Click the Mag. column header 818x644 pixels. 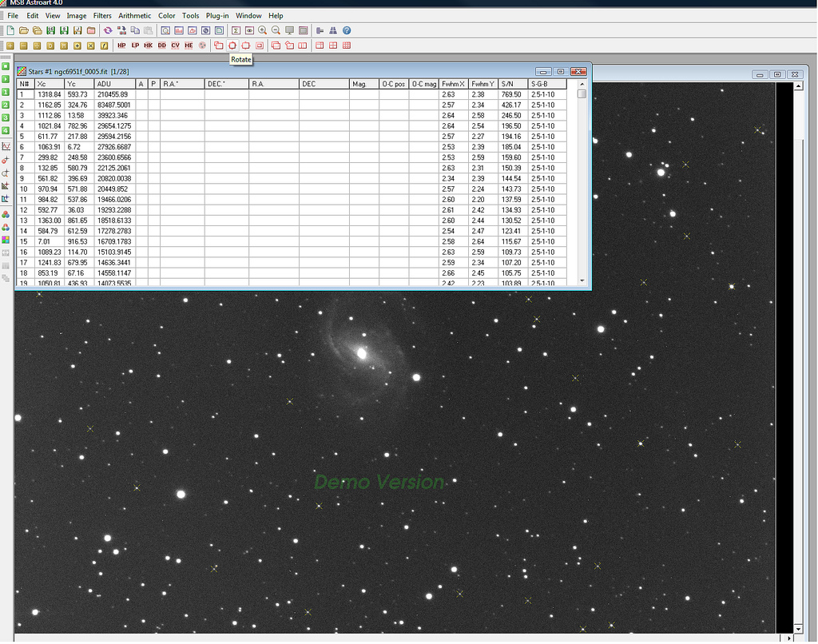coord(364,84)
